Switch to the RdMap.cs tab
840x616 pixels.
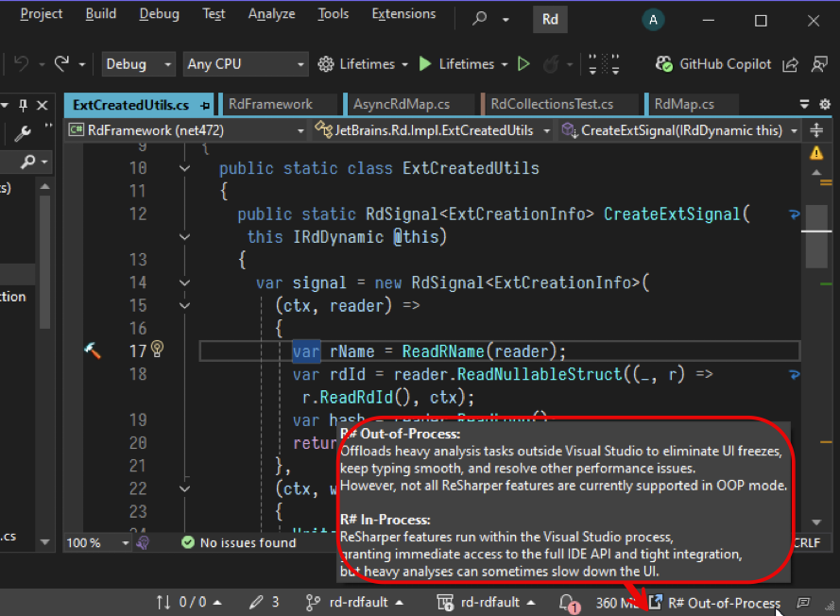pyautogui.click(x=692, y=104)
